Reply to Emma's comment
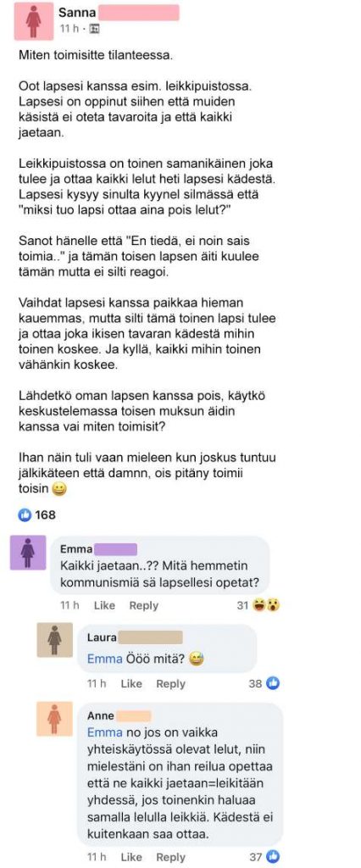Image resolution: width=361 pixels, height=868 pixels. [144, 605]
